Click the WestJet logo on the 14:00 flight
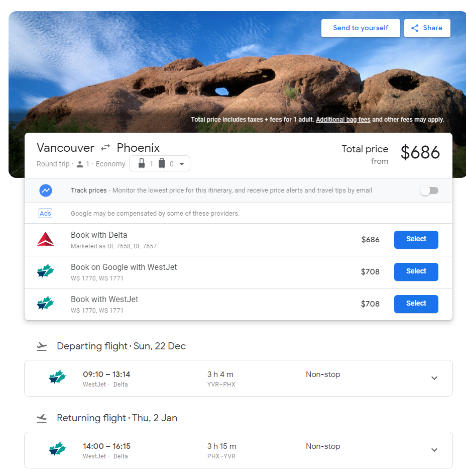This screenshot has width=466, height=476. 57,450
